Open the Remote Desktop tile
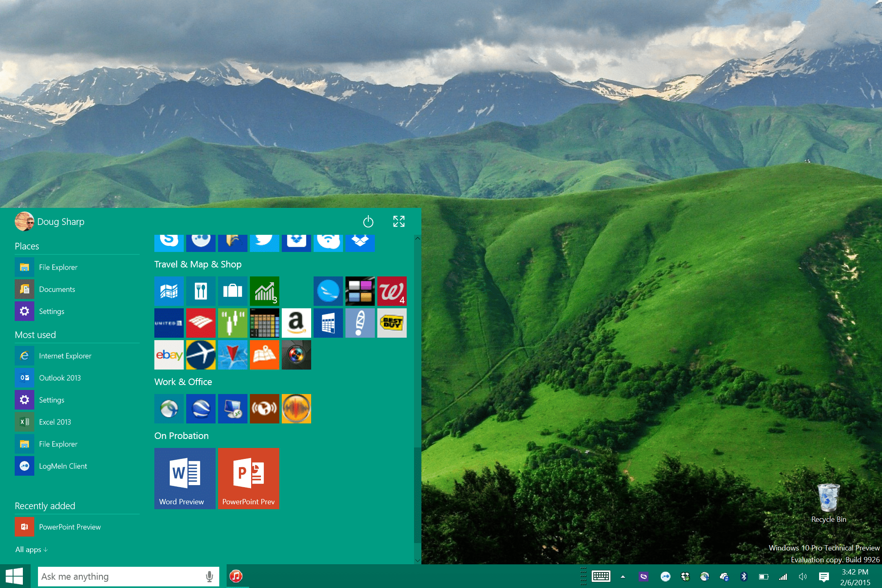The height and width of the screenshot is (588, 882). point(232,409)
